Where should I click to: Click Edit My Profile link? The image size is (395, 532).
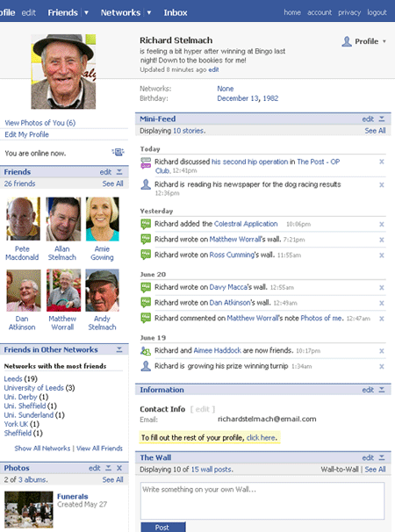tap(26, 134)
